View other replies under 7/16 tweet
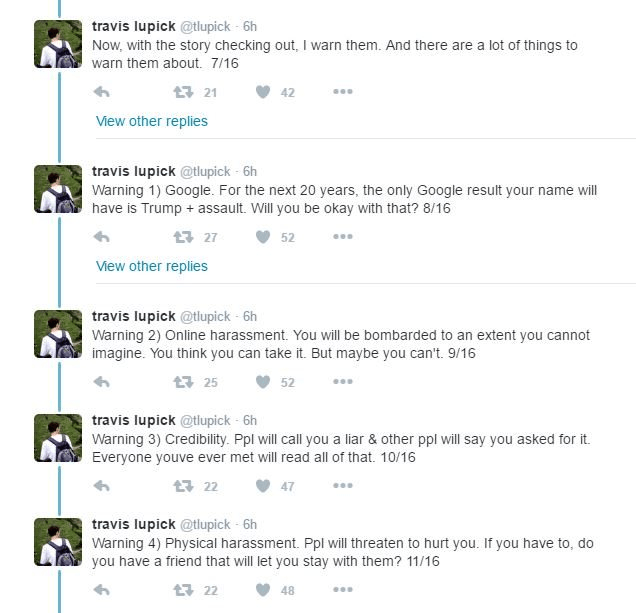636x613 pixels. pos(152,121)
